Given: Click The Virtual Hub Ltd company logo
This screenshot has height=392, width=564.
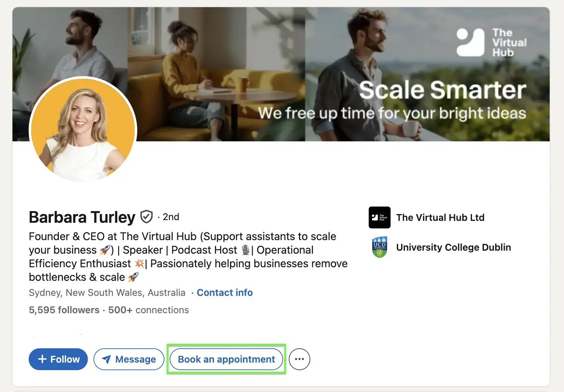Looking at the screenshot, I should (379, 217).
